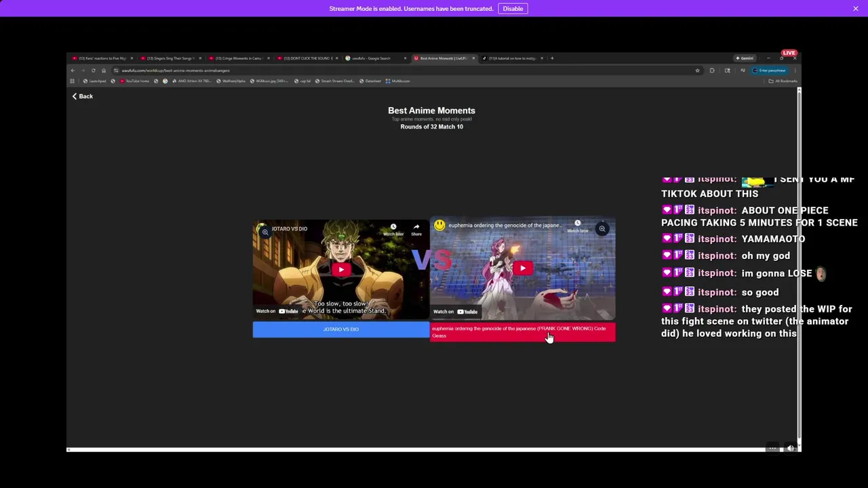Play the JOTARO VS DIO video
The width and height of the screenshot is (868, 488).
[x=341, y=269]
